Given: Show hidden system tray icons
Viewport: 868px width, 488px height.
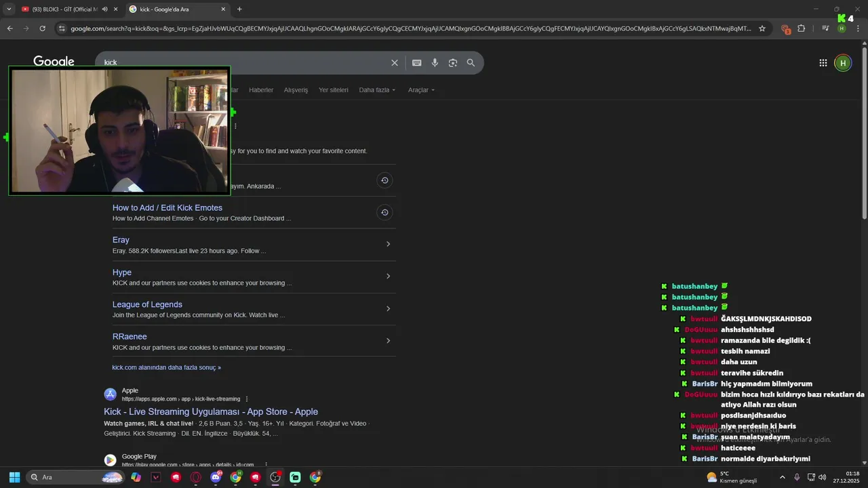Looking at the screenshot, I should [x=782, y=477].
